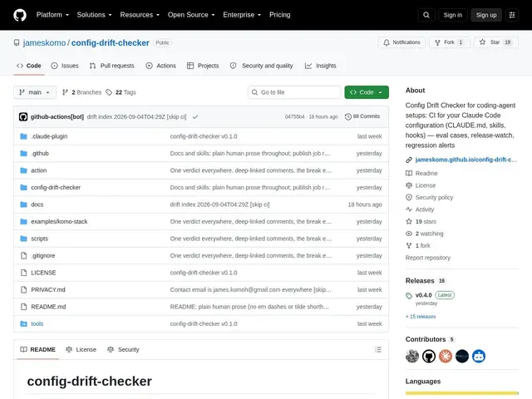Open the Pricing page
The image size is (532, 399).
(x=279, y=15)
